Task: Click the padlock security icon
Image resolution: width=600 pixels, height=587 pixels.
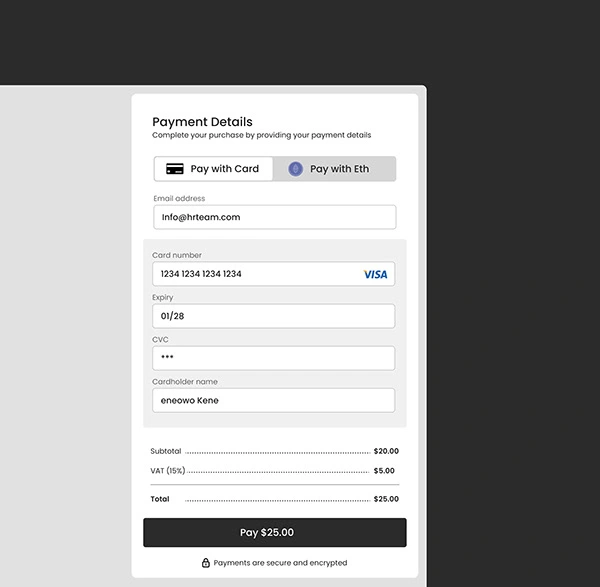Action: tap(206, 563)
